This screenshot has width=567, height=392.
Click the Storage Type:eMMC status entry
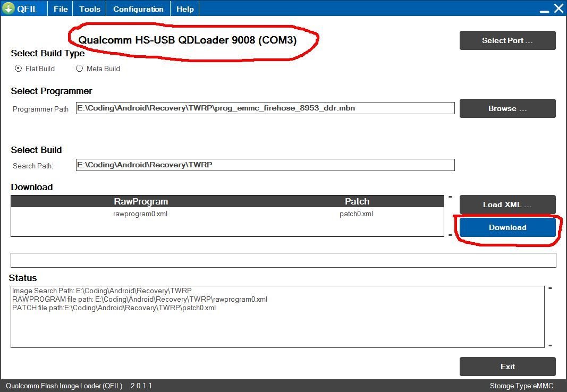521,386
